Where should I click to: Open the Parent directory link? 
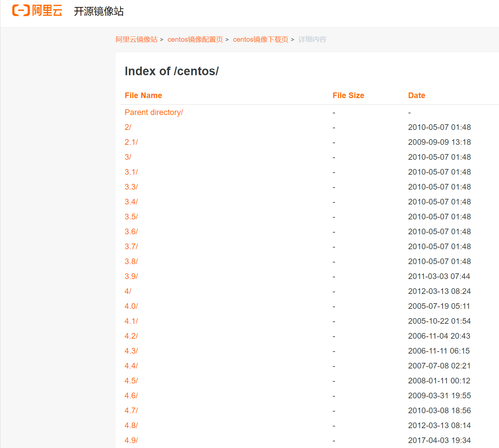click(x=154, y=112)
